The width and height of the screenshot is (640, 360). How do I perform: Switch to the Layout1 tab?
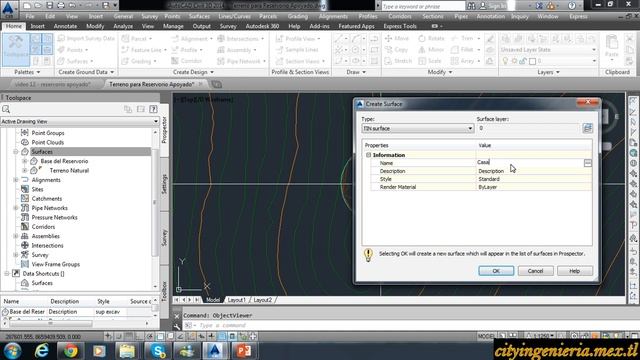tap(237, 300)
